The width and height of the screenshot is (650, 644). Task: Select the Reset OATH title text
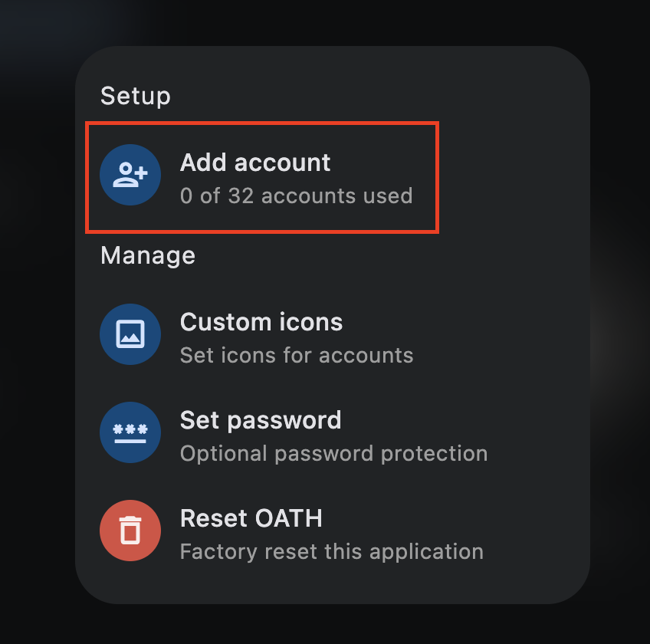251,518
